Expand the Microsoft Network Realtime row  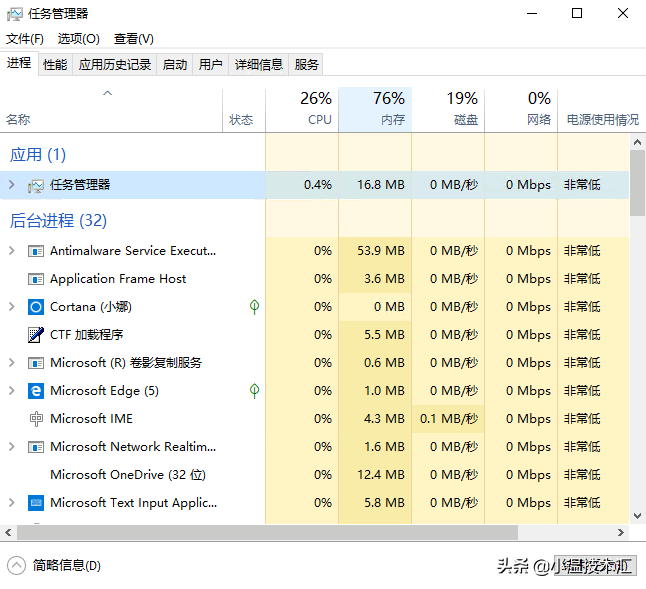(x=12, y=446)
